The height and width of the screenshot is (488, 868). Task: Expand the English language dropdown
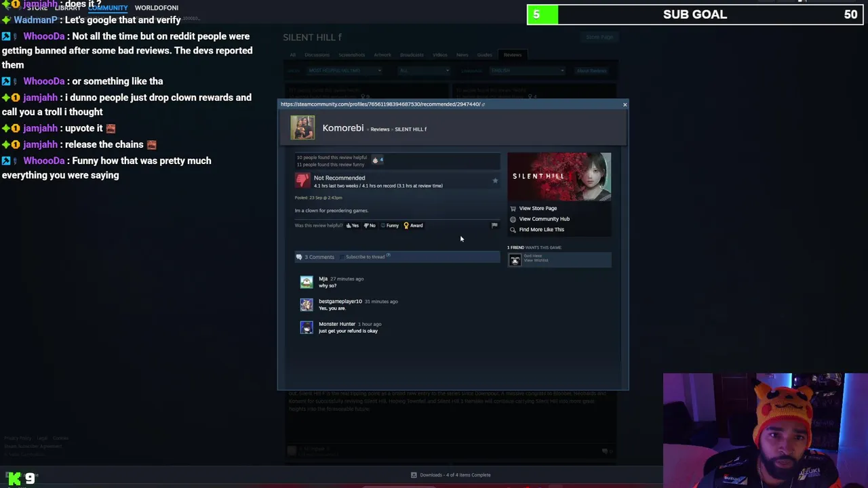pyautogui.click(x=526, y=70)
